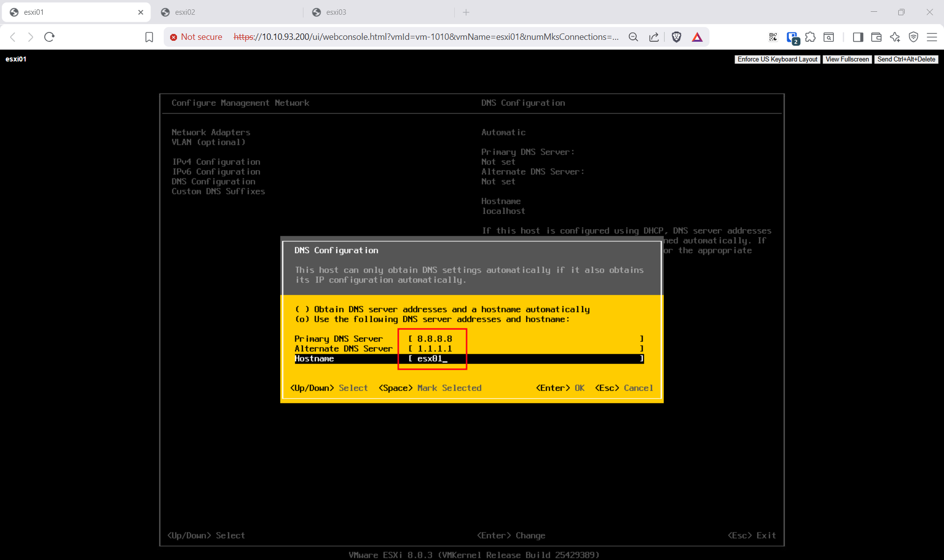Click Enforce US Keyboard Layout button
Screen dimensions: 944x560
coord(777,59)
